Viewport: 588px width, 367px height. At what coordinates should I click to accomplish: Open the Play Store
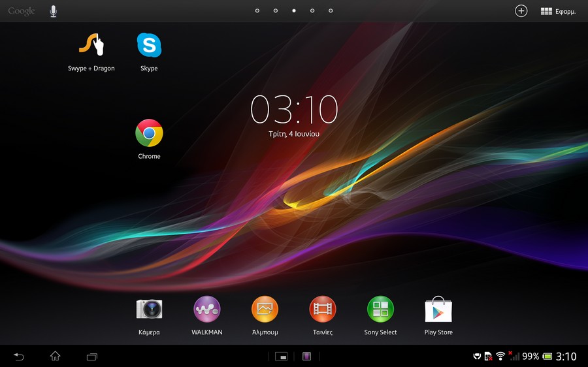[438, 315]
